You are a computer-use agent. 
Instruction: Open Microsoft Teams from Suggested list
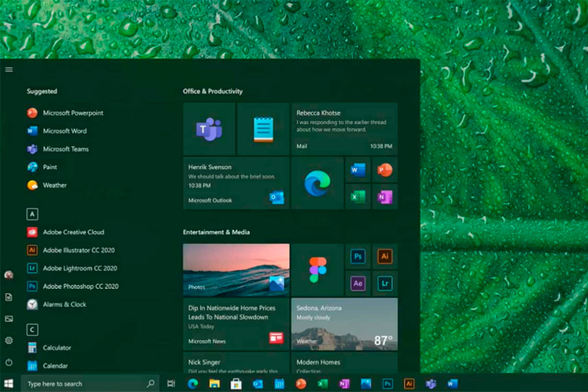point(58,149)
